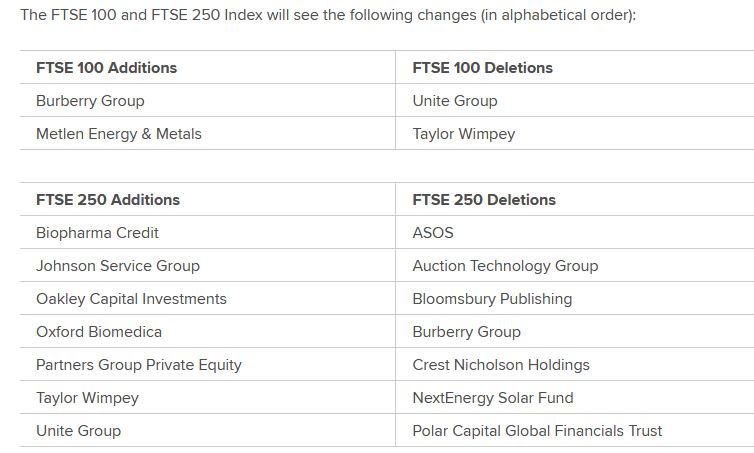
Task: Select Burberry Group under FTSE 100 Additions
Action: 90,101
